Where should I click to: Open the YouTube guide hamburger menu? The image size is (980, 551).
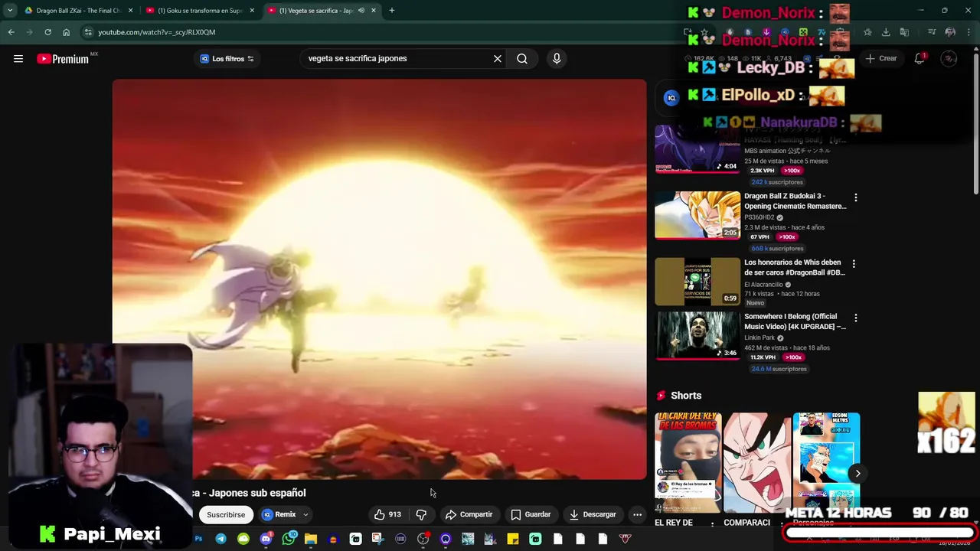[x=18, y=59]
